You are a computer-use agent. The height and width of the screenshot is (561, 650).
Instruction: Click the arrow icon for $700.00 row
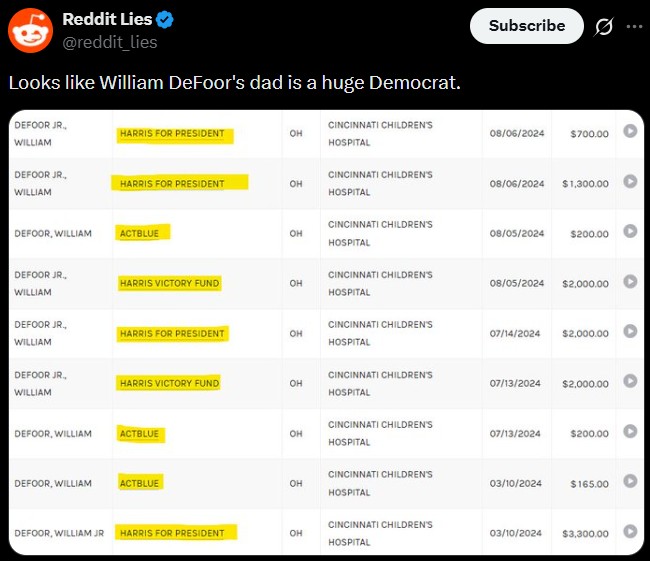click(x=630, y=131)
